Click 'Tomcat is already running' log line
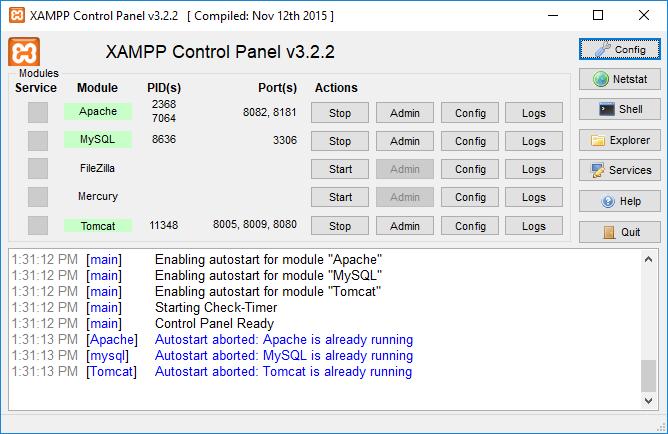668x434 pixels. [283, 371]
